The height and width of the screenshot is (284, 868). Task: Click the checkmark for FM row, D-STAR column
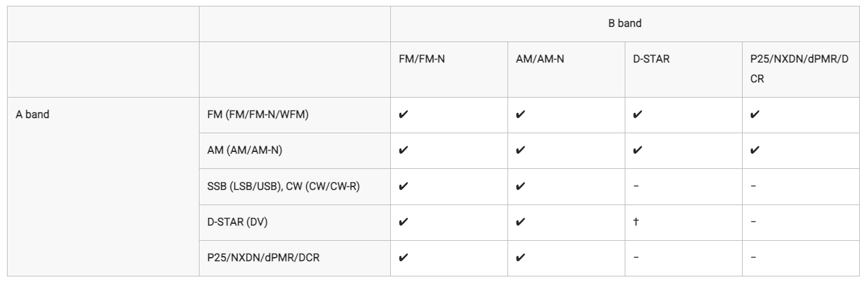tap(636, 114)
